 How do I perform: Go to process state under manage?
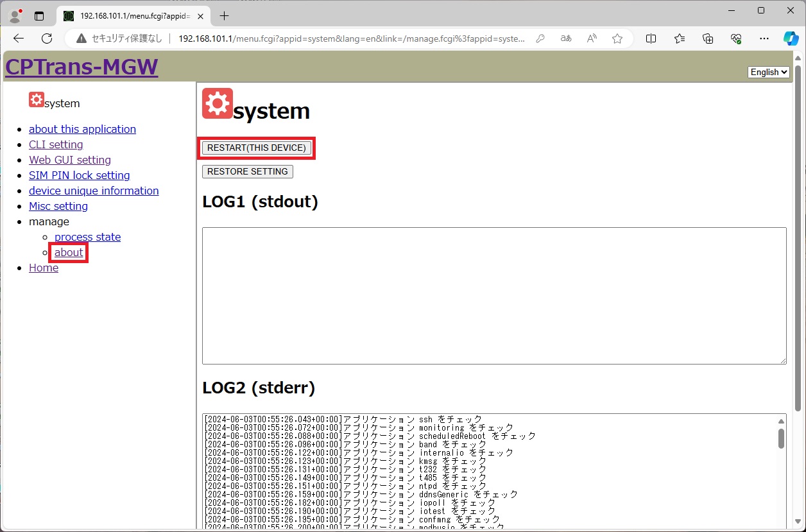tap(87, 237)
